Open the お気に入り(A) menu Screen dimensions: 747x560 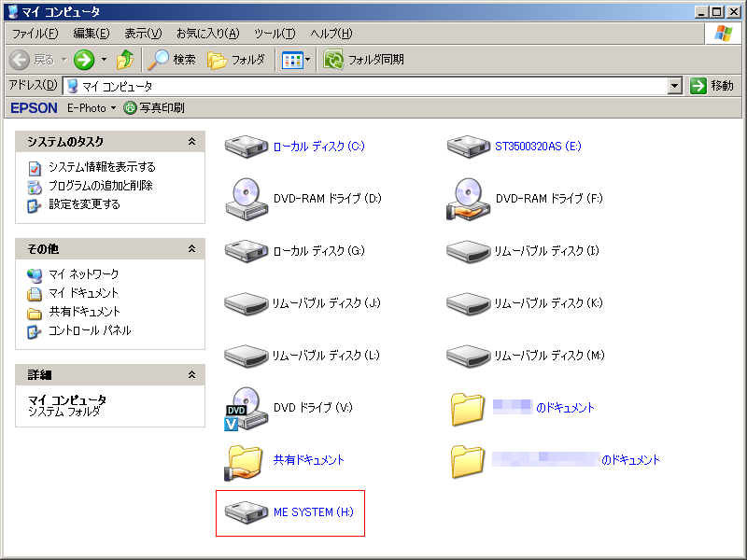[x=207, y=34]
